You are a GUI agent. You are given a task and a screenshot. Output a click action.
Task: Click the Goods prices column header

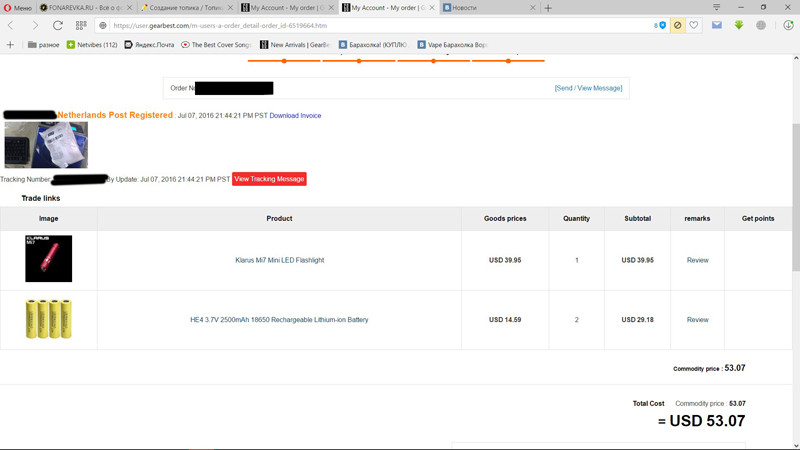pos(505,218)
